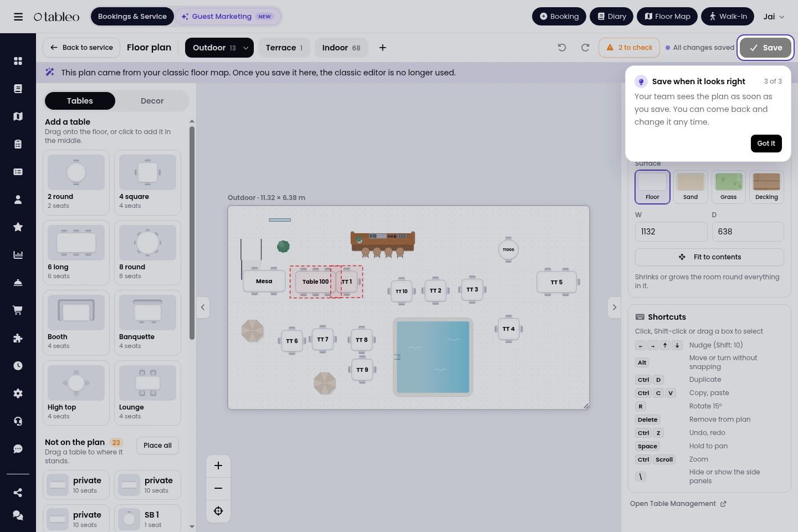Click the Save button
Image resolution: width=798 pixels, height=532 pixels.
click(x=765, y=48)
